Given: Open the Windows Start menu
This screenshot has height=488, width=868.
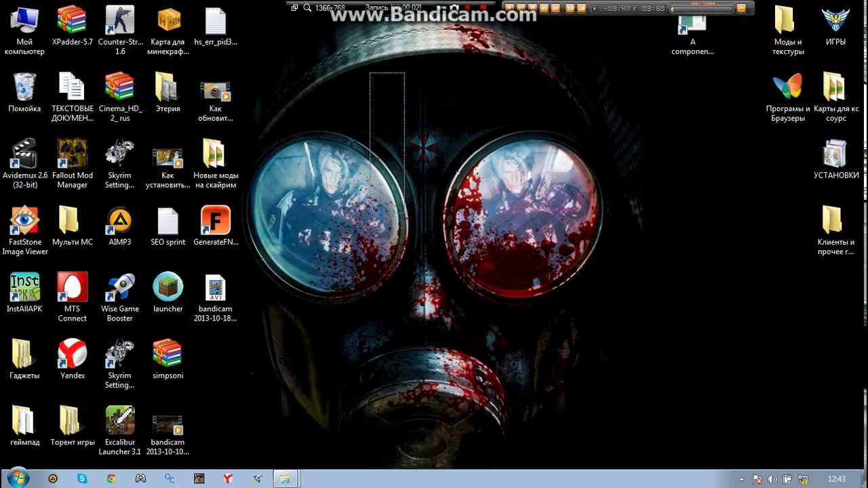Looking at the screenshot, I should pos(17,478).
